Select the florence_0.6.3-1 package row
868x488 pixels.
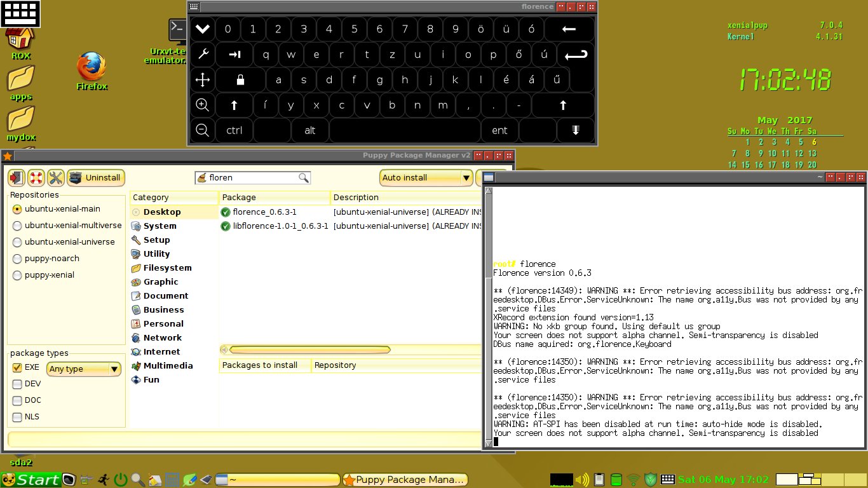tap(351, 212)
